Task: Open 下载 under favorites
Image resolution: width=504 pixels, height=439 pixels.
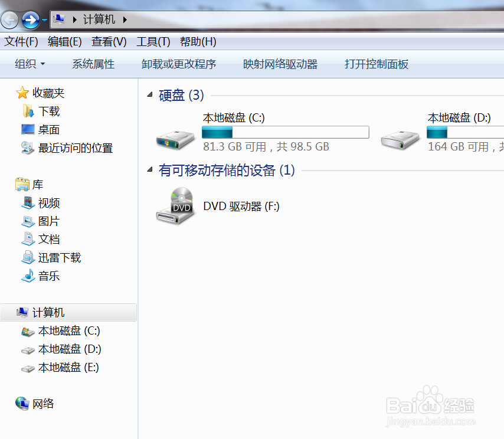Action: click(49, 111)
